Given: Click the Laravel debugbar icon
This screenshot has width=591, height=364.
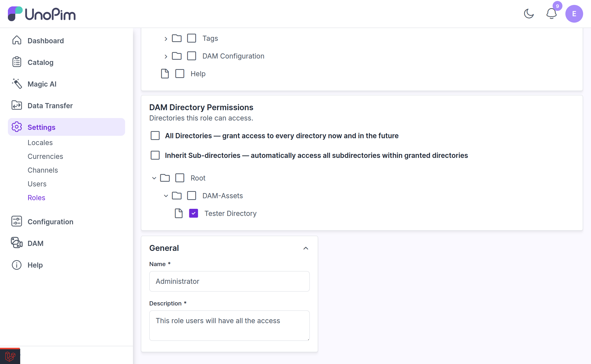Looking at the screenshot, I should click(x=10, y=356).
